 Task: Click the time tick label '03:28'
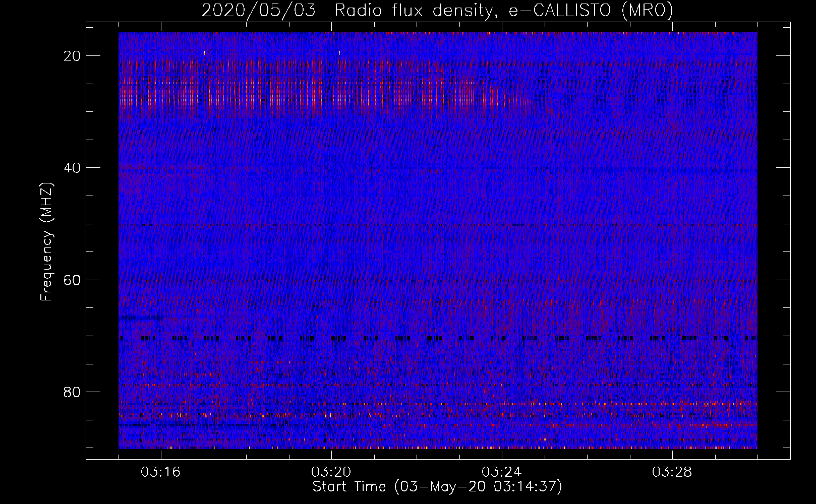(x=672, y=472)
